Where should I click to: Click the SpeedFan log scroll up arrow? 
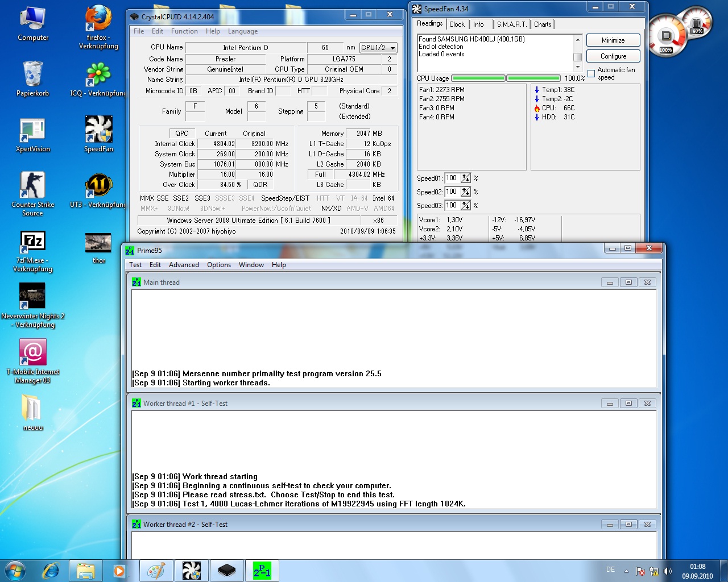(x=578, y=39)
